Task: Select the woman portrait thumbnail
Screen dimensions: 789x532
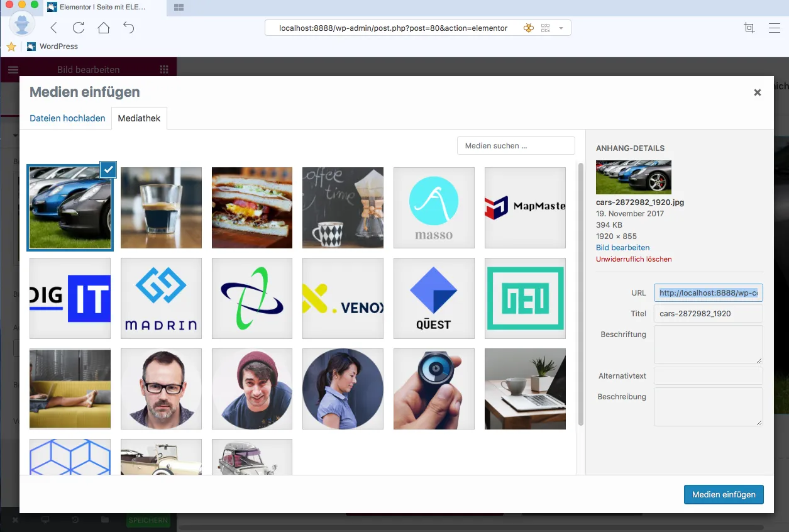Action: (343, 389)
